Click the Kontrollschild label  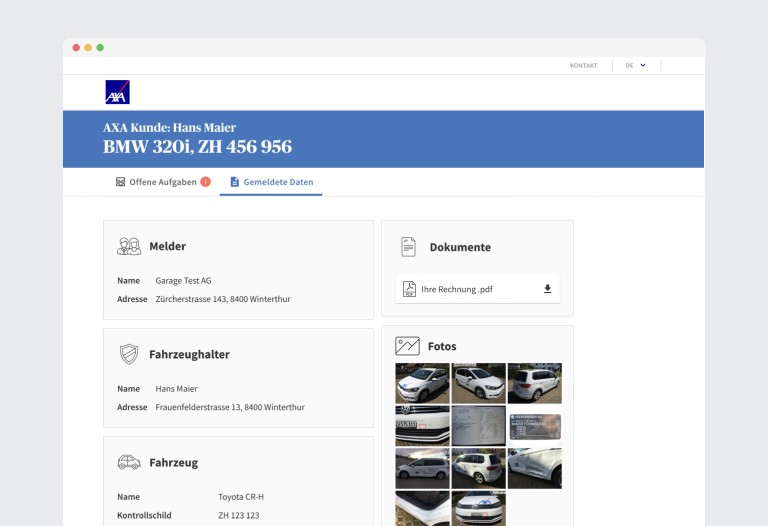[x=144, y=515]
